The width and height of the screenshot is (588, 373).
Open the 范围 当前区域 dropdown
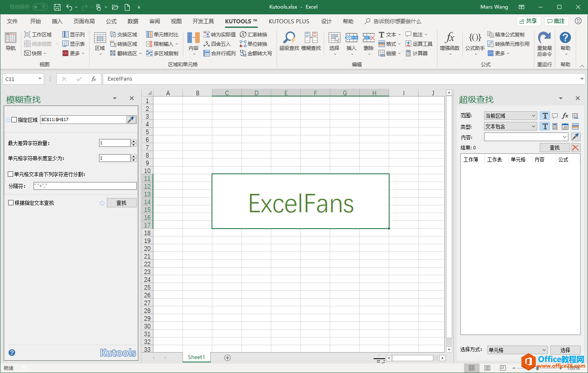(x=510, y=116)
